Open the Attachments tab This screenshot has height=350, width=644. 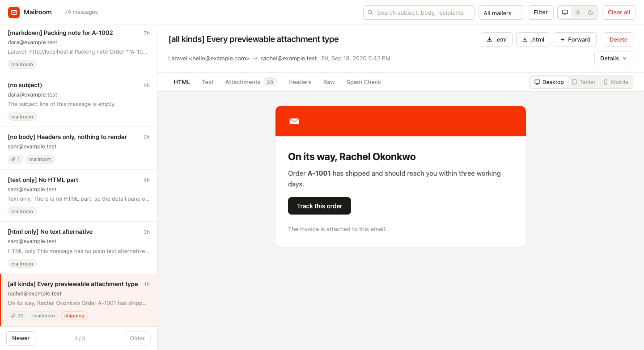(x=251, y=82)
